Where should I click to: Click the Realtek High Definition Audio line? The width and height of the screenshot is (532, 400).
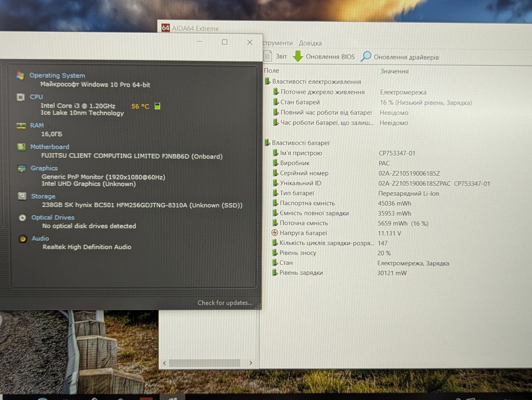(x=87, y=247)
